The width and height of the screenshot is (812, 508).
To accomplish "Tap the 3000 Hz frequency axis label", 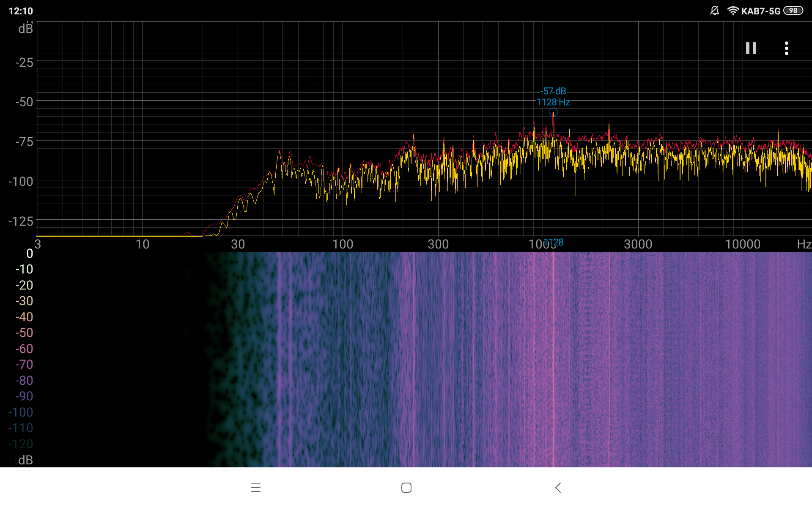I will 638,244.
